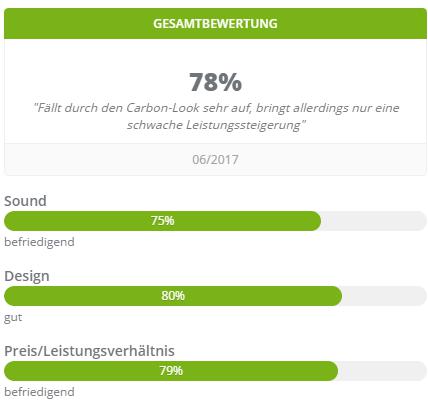The image size is (428, 403).
Task: Click the Preis/Leistungsverhältnis heading
Action: (89, 351)
